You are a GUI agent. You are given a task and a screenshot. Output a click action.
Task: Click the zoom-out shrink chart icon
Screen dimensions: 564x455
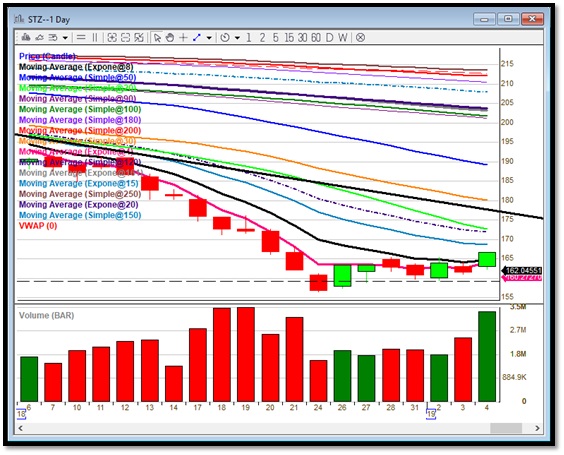point(126,37)
